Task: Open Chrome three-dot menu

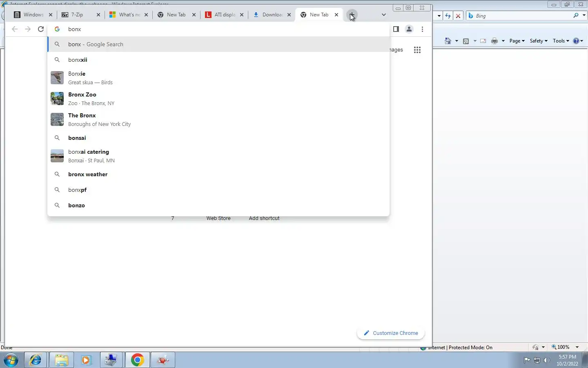Action: tap(422, 29)
